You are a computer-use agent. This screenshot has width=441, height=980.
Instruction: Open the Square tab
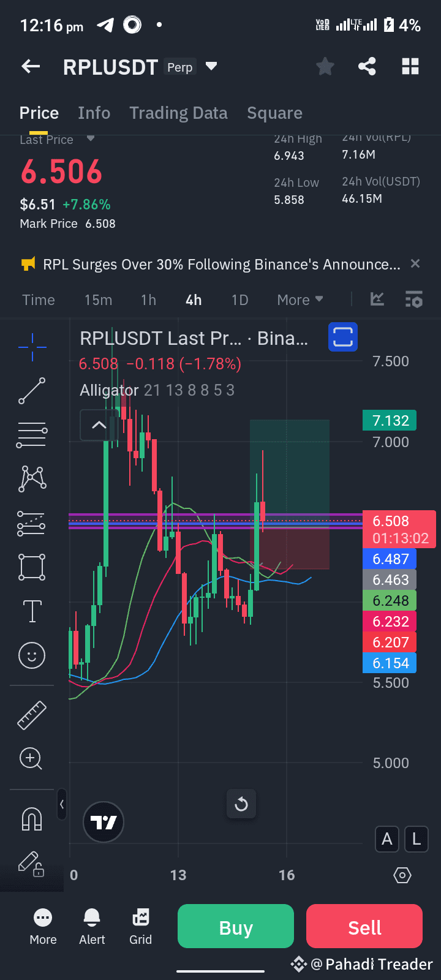274,113
